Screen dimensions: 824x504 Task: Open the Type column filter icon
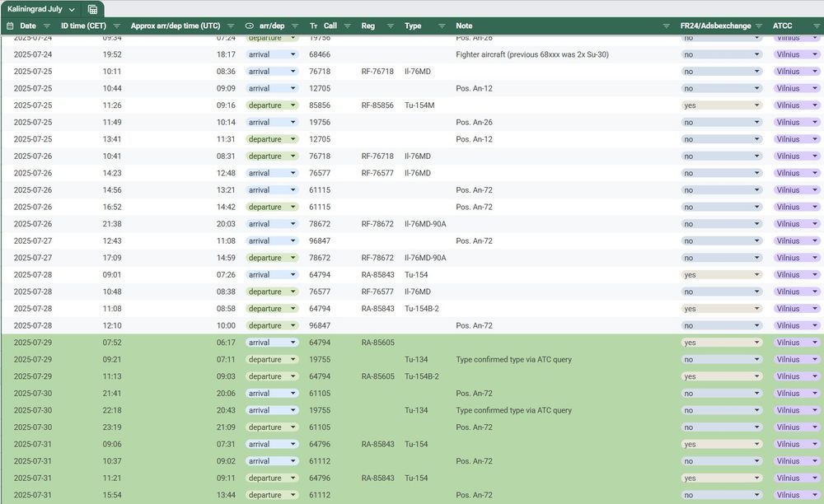coord(442,26)
